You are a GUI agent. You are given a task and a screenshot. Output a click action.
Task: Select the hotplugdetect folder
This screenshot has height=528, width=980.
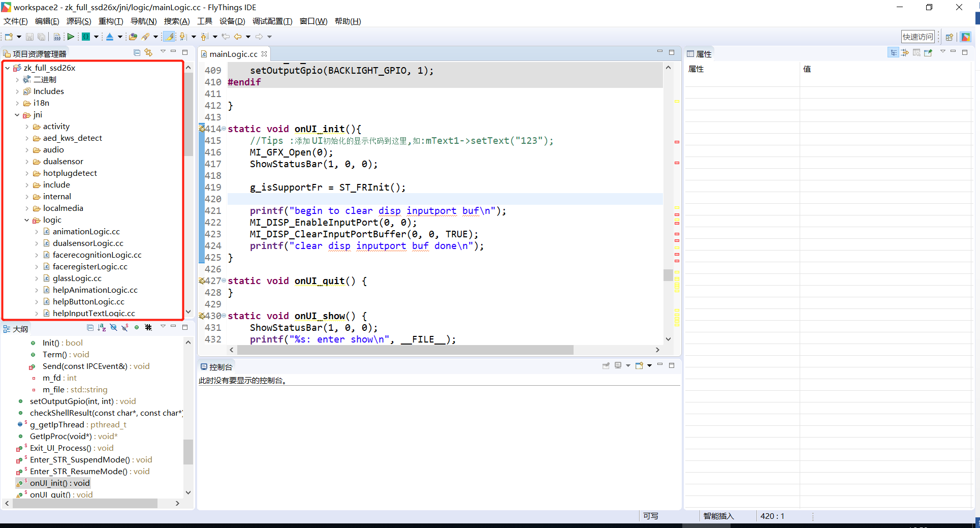70,173
